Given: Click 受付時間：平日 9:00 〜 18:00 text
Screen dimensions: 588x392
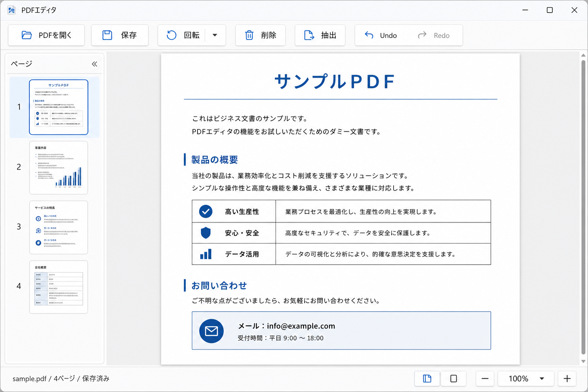Looking at the screenshot, I should tap(281, 338).
